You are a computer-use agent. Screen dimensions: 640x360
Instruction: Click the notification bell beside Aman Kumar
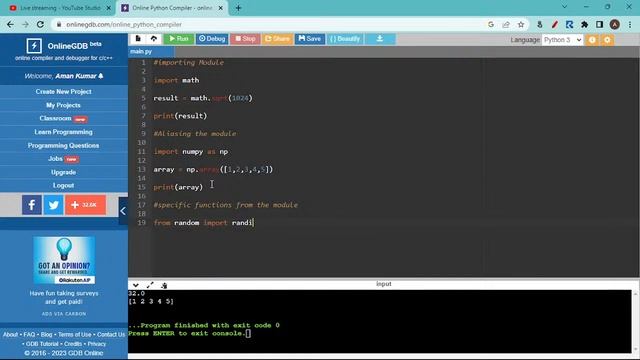pyautogui.click(x=101, y=76)
